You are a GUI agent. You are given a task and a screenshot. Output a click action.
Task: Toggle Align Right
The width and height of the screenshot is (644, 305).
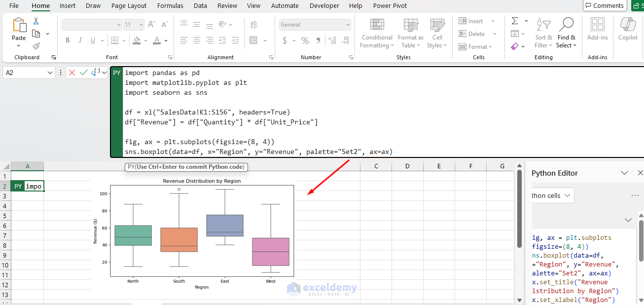coord(210,40)
